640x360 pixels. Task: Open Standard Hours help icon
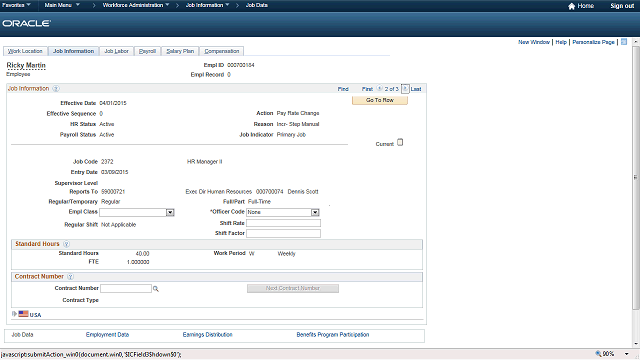coord(66,244)
